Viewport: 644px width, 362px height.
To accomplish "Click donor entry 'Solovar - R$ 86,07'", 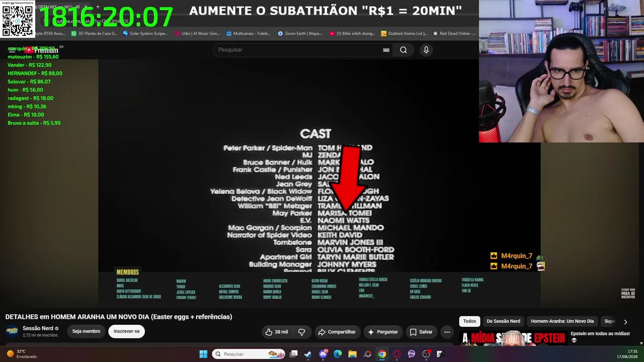I will click(29, 81).
